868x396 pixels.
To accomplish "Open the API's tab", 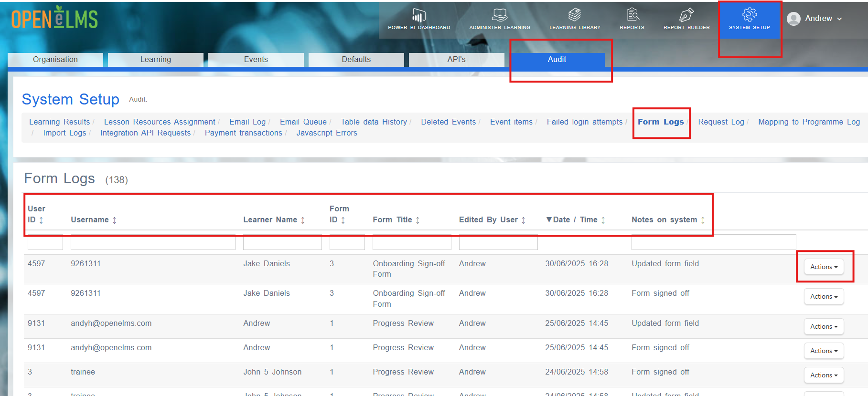I will [x=457, y=60].
